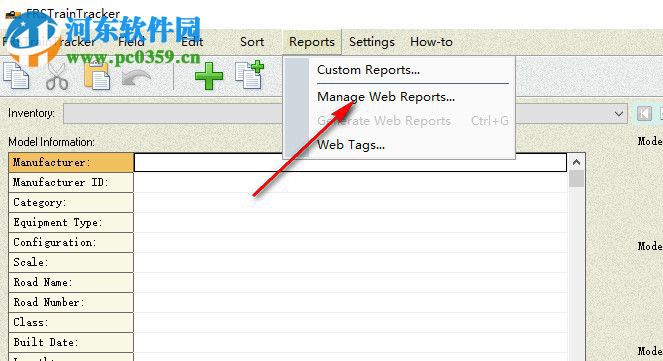Select the Configuration label
The image size is (663, 361).
tap(71, 242)
